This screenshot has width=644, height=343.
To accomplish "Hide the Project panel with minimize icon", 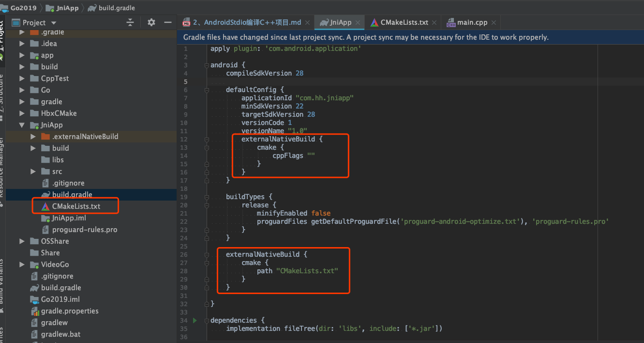I will click(168, 22).
